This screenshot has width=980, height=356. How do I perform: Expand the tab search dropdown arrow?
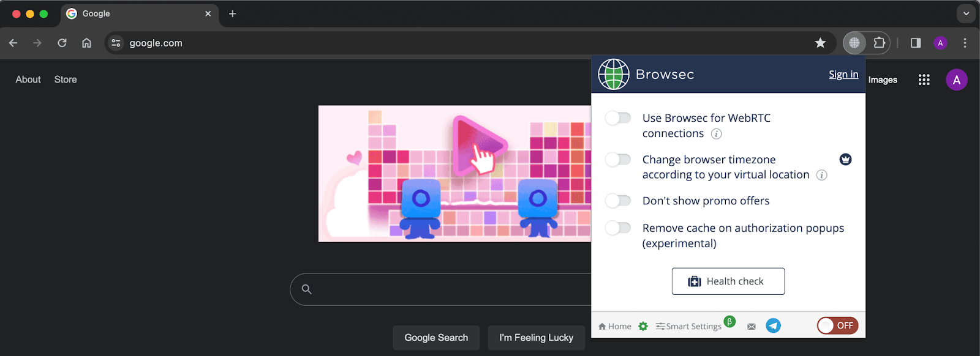[x=966, y=13]
